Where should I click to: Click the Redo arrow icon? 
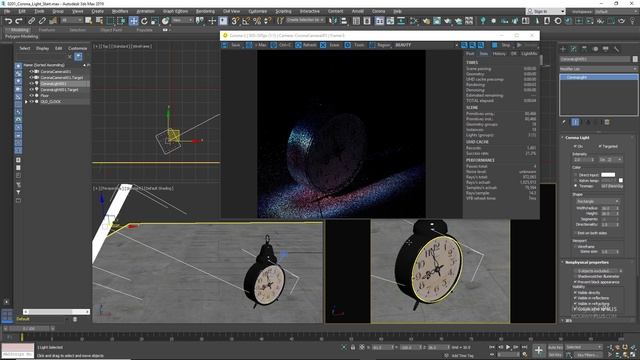(x=19, y=20)
